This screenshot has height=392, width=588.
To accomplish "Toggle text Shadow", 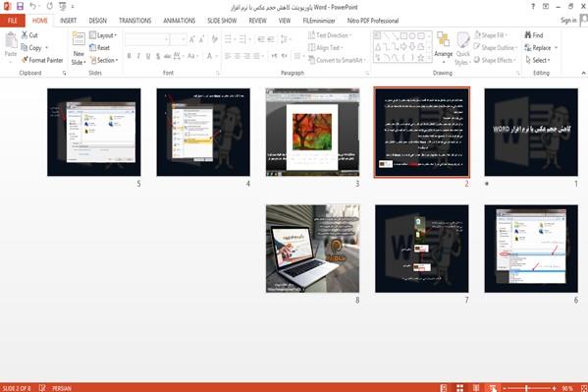I will point(158,56).
